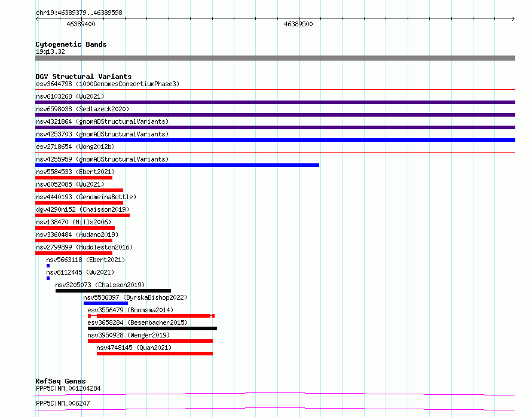The image size is (532, 417).
Task: Click the 19q13.32 band label
Action: (50, 51)
